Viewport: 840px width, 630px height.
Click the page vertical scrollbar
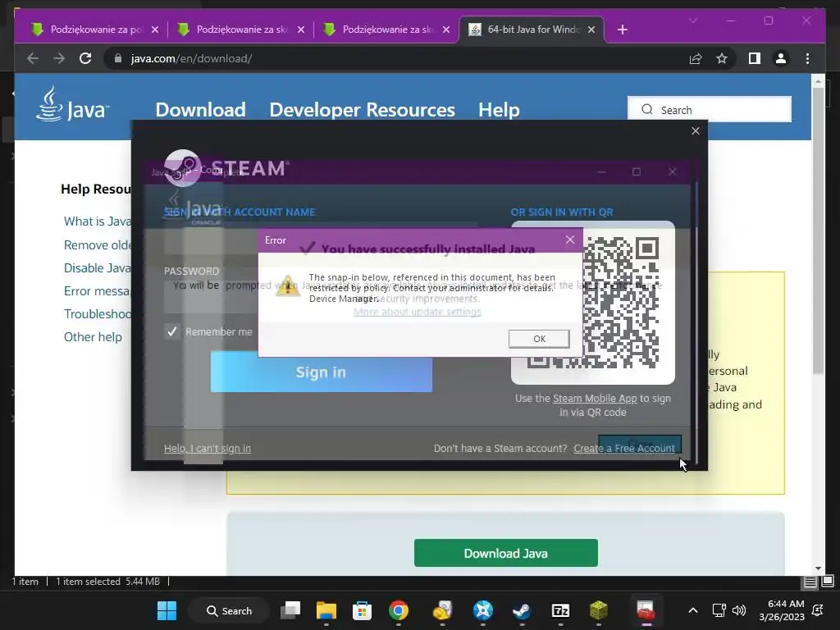(818, 231)
